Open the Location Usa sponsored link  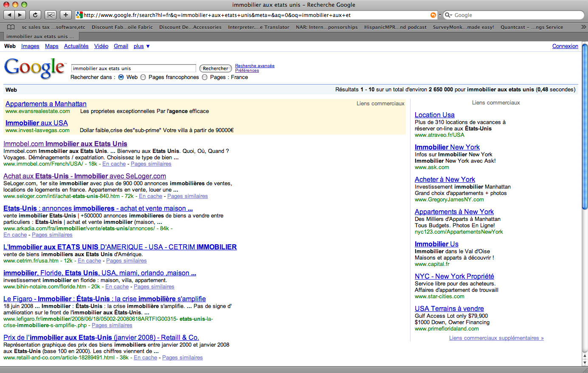point(434,115)
